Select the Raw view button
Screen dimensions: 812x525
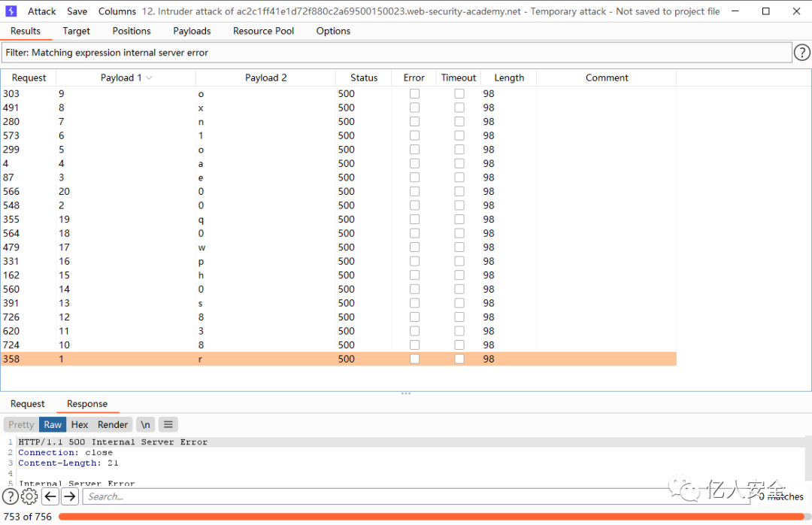pyautogui.click(x=53, y=424)
